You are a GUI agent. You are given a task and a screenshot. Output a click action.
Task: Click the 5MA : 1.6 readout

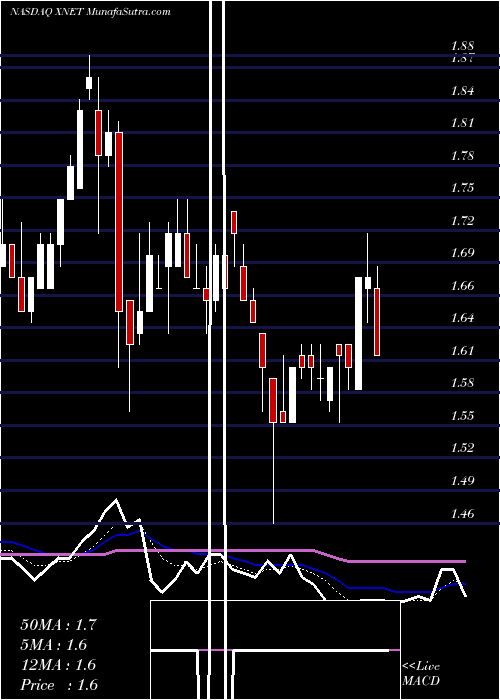click(54, 644)
